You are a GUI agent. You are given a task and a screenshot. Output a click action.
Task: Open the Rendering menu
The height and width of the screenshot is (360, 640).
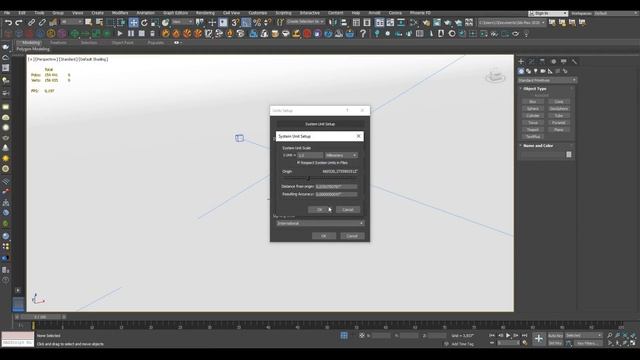(205, 13)
